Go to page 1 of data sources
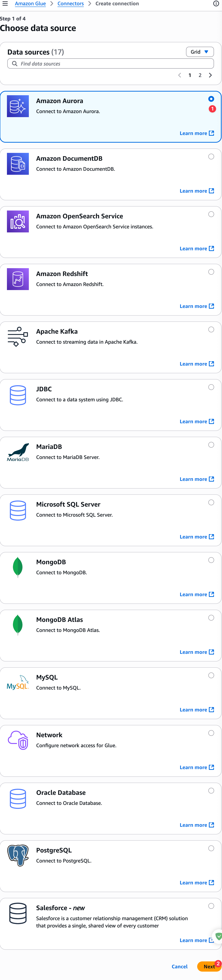222x980 pixels. point(190,75)
